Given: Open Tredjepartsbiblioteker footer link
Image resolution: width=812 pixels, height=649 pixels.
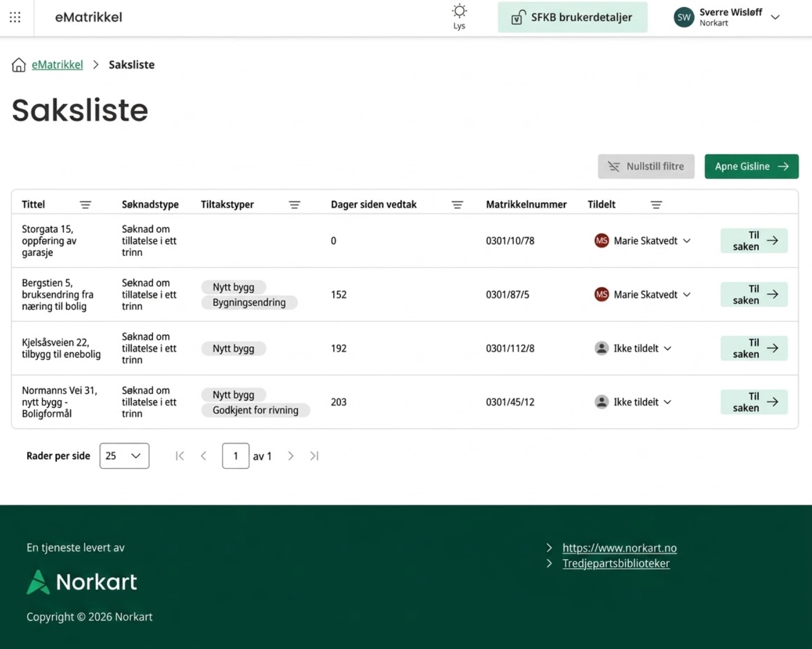Looking at the screenshot, I should pos(616,563).
